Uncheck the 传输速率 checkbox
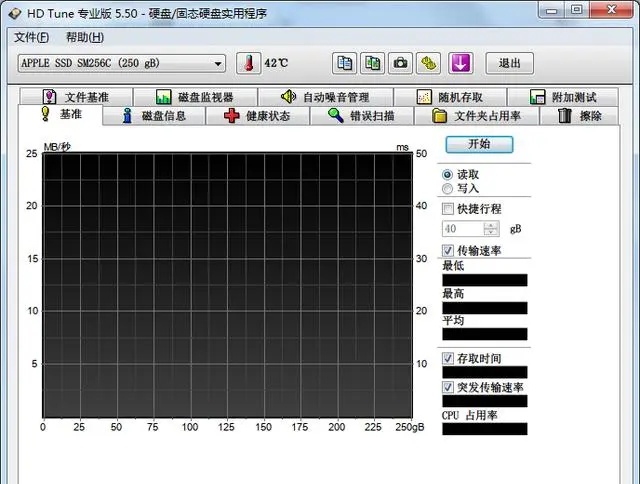The image size is (640, 484). pos(448,250)
